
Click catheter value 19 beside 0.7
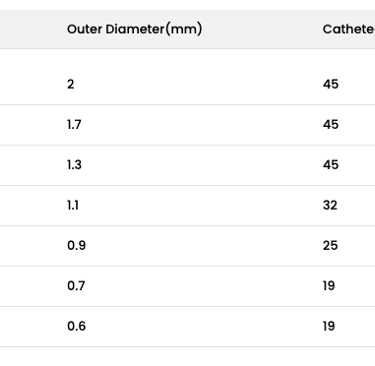(329, 286)
